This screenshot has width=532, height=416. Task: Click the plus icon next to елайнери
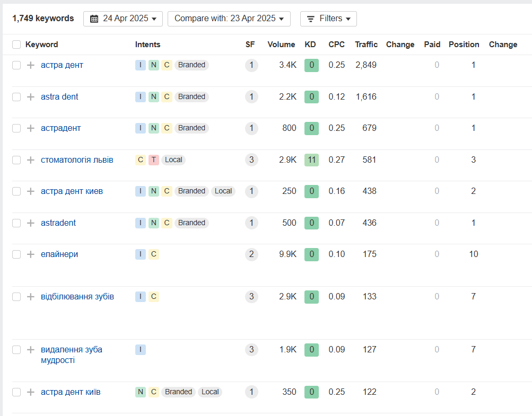point(31,254)
